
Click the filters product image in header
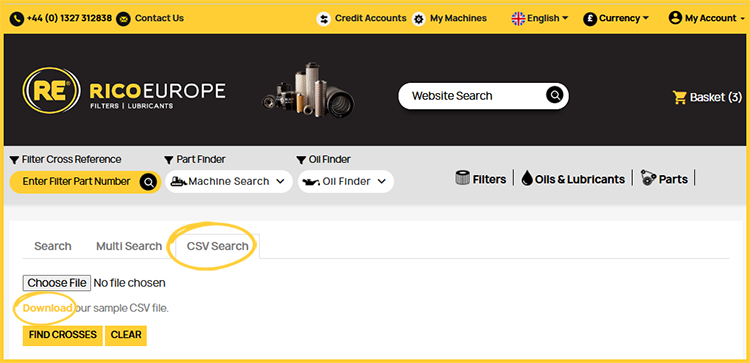[x=308, y=90]
